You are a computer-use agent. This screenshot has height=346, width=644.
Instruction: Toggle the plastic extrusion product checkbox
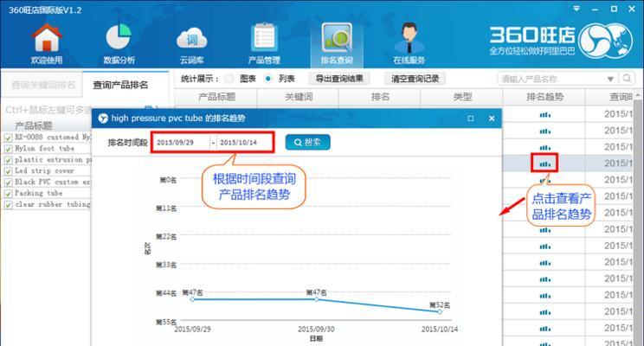tap(8, 160)
